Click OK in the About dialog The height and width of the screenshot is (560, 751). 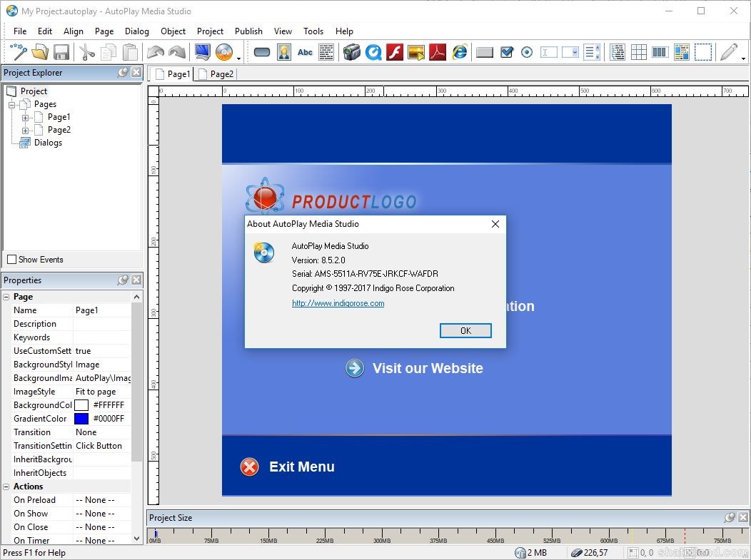click(465, 331)
